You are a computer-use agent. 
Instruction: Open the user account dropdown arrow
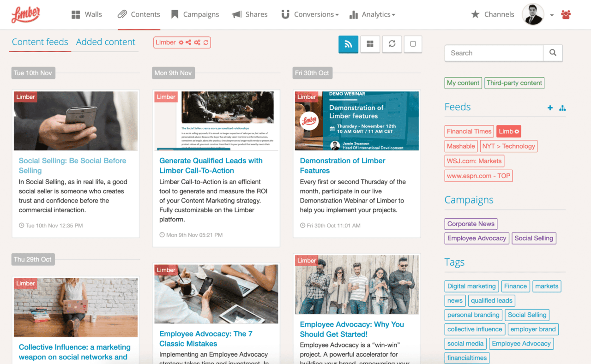(552, 15)
